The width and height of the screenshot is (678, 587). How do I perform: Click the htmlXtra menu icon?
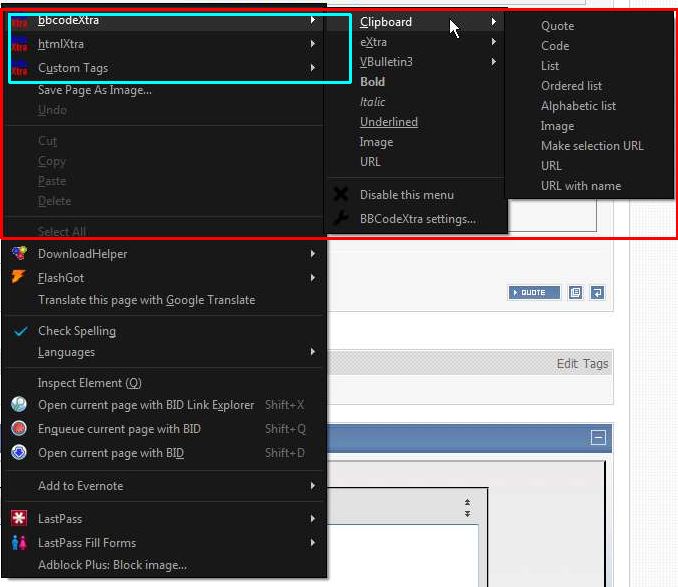(x=19, y=44)
